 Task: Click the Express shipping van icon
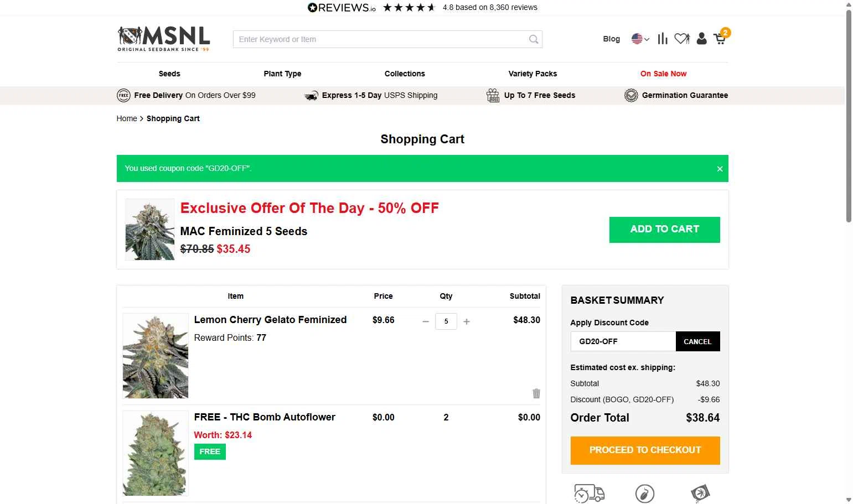click(311, 96)
